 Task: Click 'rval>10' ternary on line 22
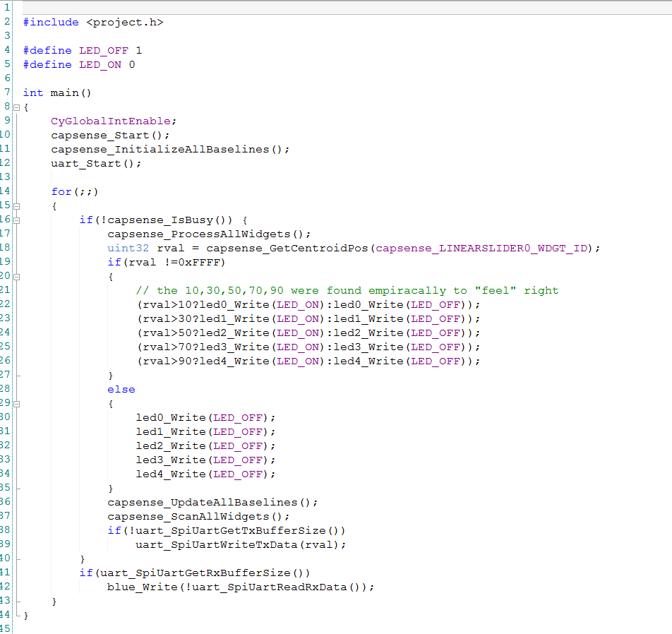tap(167, 305)
